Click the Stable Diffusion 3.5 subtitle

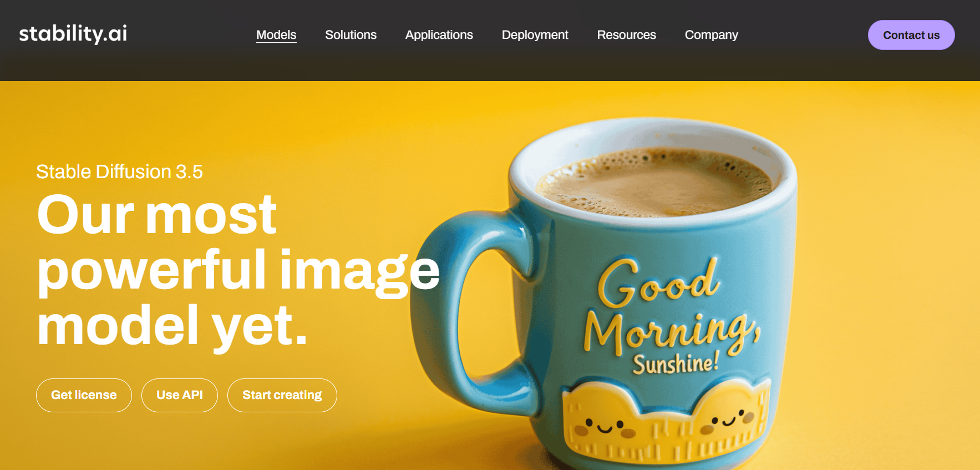(x=119, y=172)
